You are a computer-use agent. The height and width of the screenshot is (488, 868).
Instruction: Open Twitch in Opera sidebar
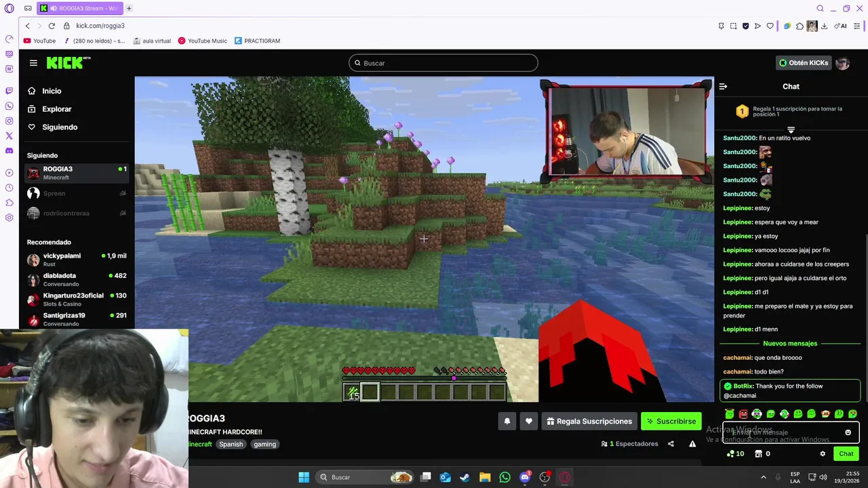tap(9, 91)
